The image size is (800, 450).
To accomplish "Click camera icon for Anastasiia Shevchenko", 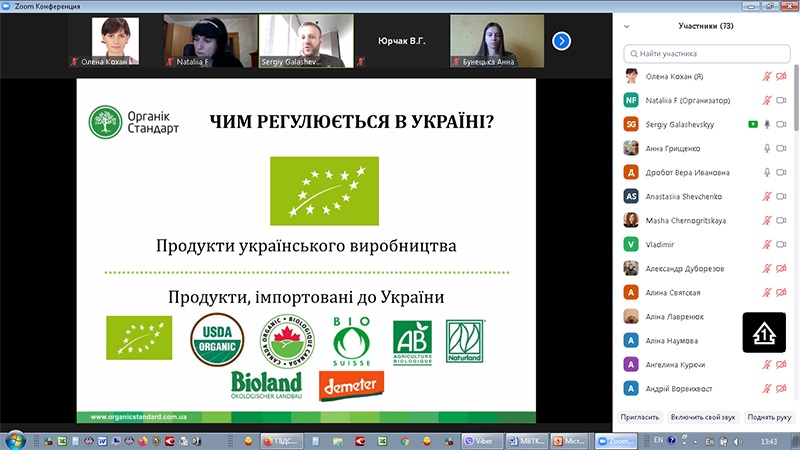I will [x=781, y=196].
